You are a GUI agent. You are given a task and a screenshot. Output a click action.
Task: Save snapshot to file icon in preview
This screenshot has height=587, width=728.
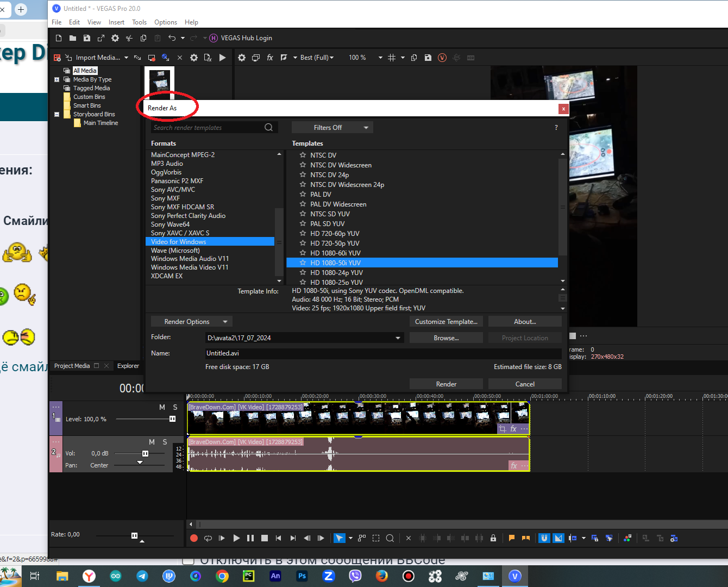[x=428, y=58]
